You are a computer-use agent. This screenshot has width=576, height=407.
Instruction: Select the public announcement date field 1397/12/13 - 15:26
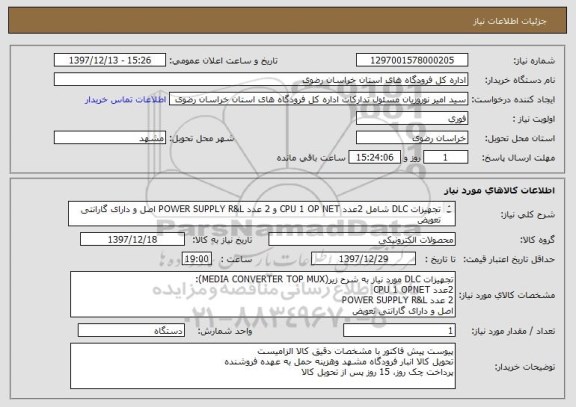click(110, 60)
